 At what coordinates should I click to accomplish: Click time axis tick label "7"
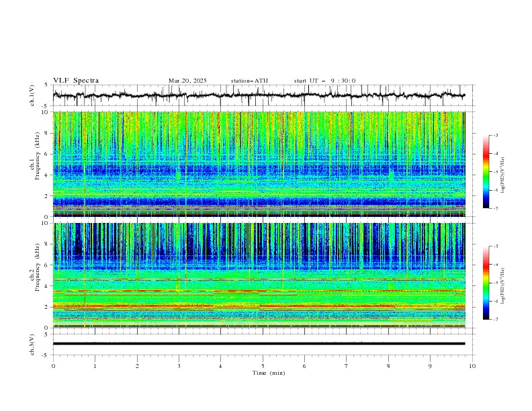[x=347, y=366]
